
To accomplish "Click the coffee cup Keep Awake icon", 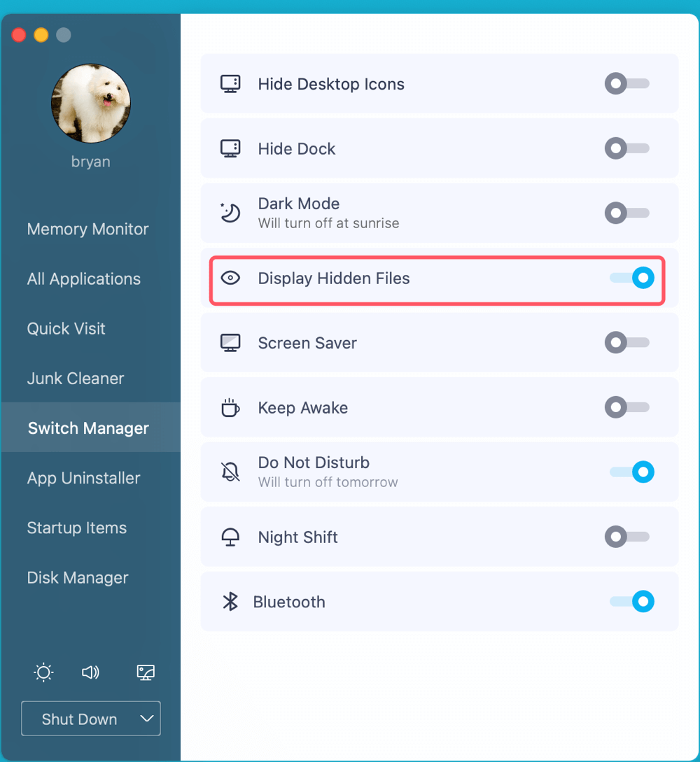I will point(230,408).
